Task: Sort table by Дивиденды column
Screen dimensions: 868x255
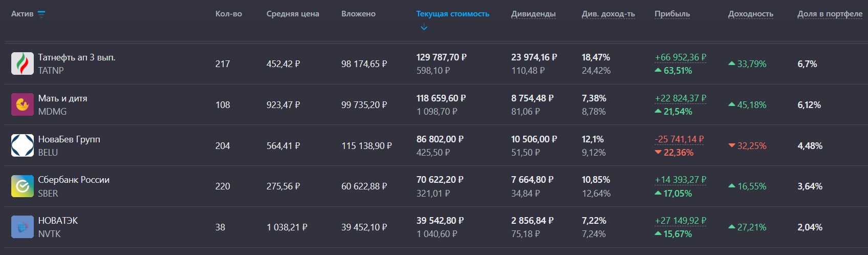Action: point(533,14)
